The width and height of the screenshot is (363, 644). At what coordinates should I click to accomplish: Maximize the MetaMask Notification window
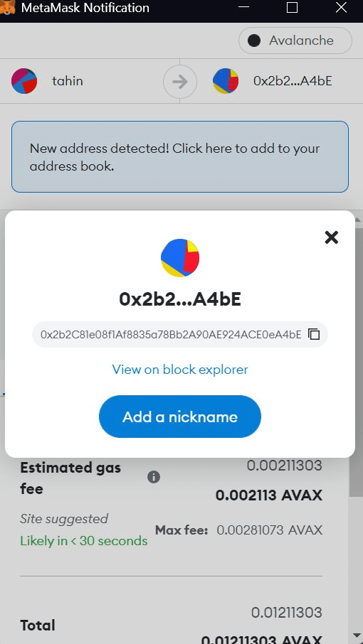click(x=292, y=7)
